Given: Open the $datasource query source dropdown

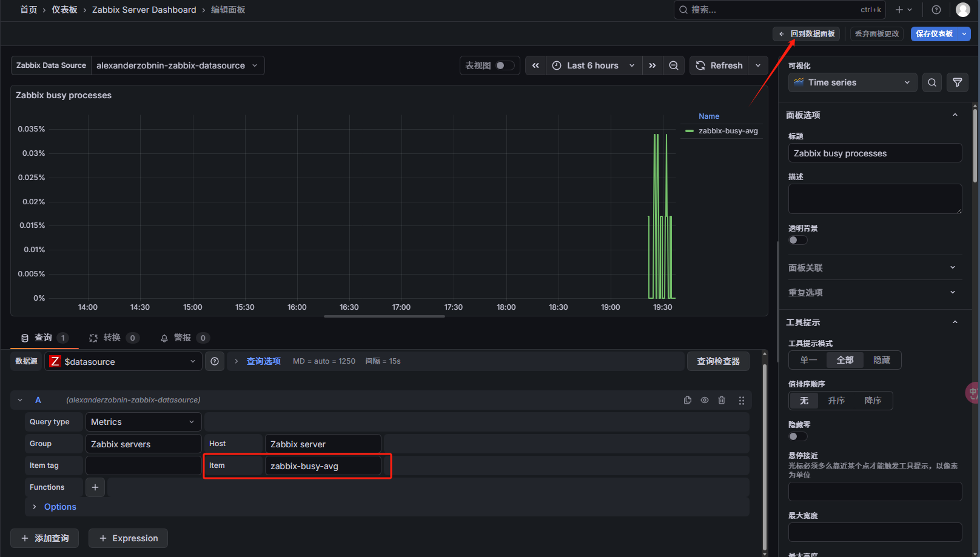Looking at the screenshot, I should tap(123, 361).
